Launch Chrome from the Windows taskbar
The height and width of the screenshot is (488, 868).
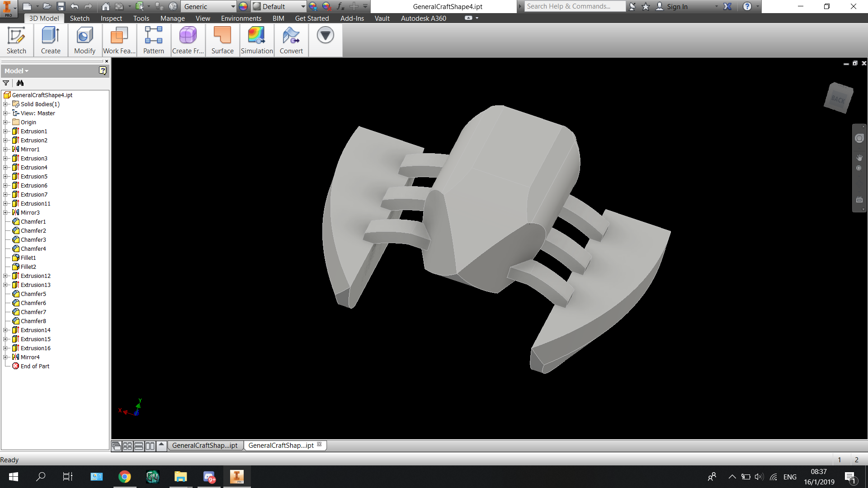click(125, 477)
